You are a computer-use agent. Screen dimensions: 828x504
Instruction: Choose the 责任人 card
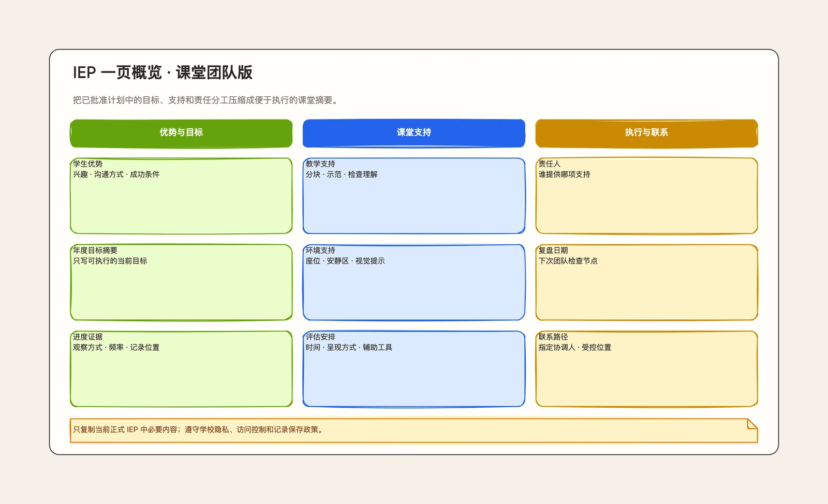647,196
